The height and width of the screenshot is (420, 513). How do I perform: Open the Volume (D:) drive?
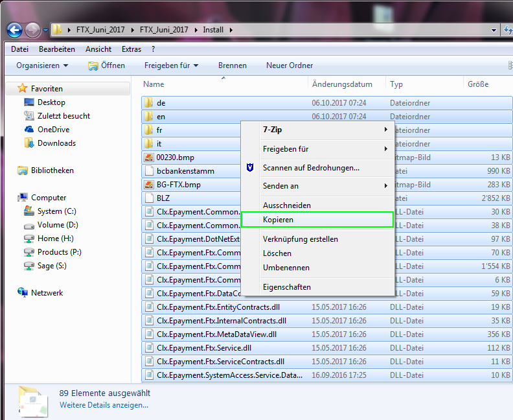[x=58, y=225]
